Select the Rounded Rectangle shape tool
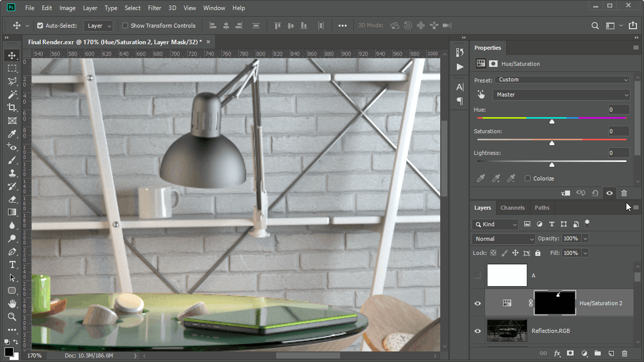Image resolution: width=644 pixels, height=362 pixels. pyautogui.click(x=12, y=291)
